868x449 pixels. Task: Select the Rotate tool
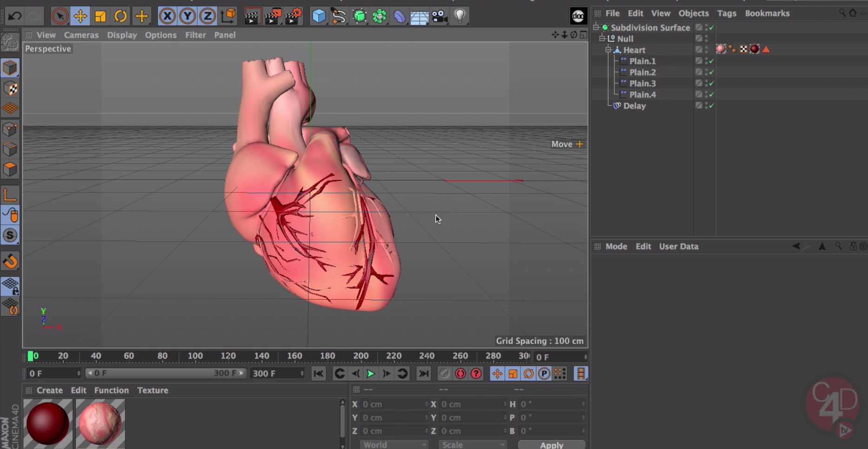(120, 16)
